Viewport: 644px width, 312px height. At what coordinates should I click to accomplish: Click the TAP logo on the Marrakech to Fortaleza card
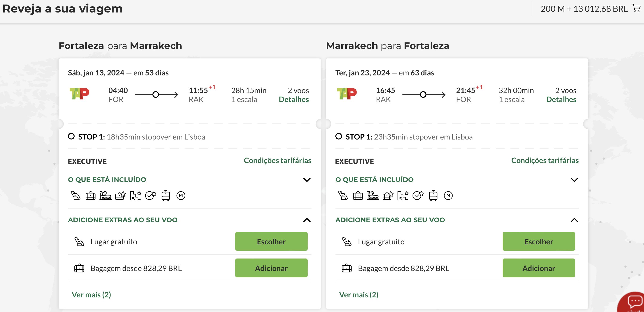pos(347,94)
